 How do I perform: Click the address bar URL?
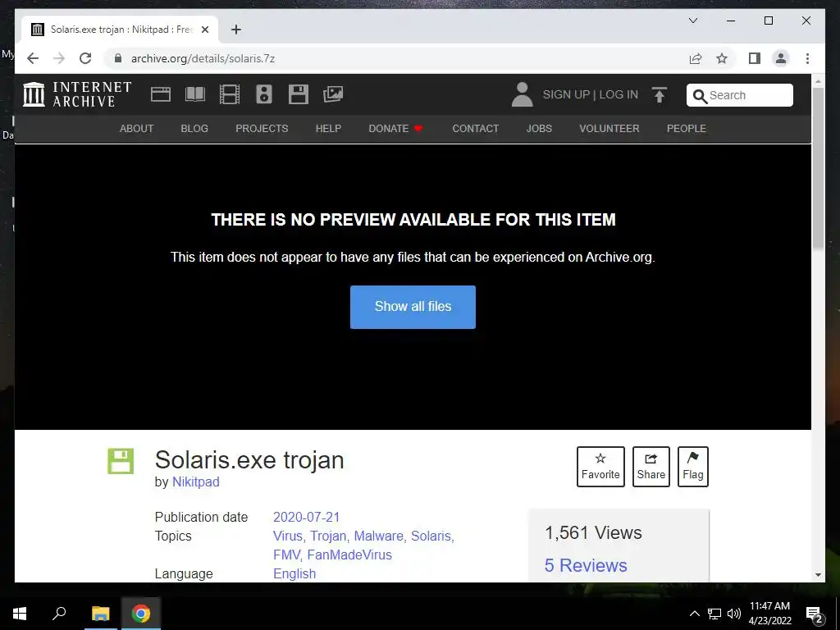203,58
